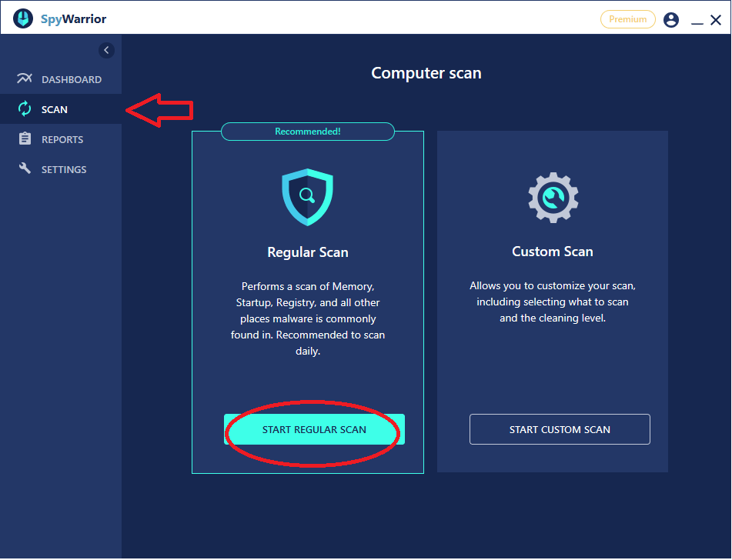This screenshot has width=732, height=560.
Task: Click the Dashboard chart icon
Action: click(25, 78)
